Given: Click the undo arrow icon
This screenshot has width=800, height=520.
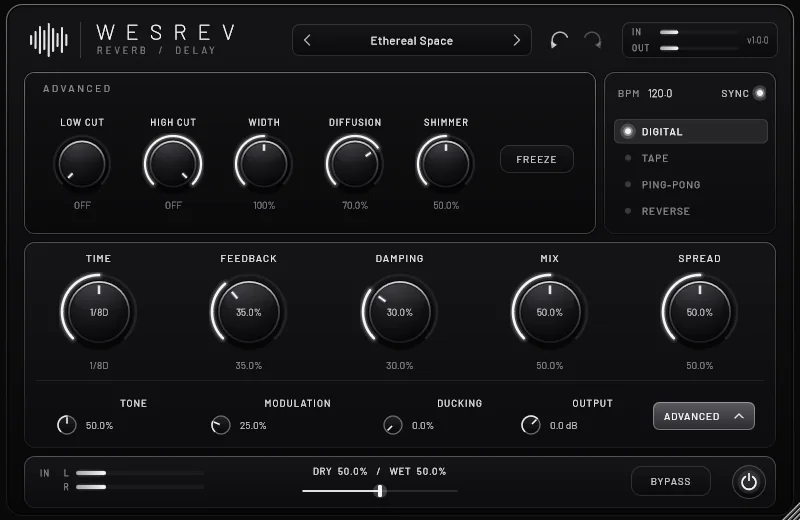Looking at the screenshot, I should coord(559,40).
